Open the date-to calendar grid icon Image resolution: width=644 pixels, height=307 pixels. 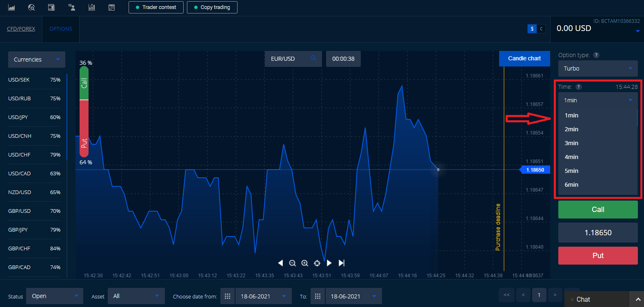(x=318, y=296)
